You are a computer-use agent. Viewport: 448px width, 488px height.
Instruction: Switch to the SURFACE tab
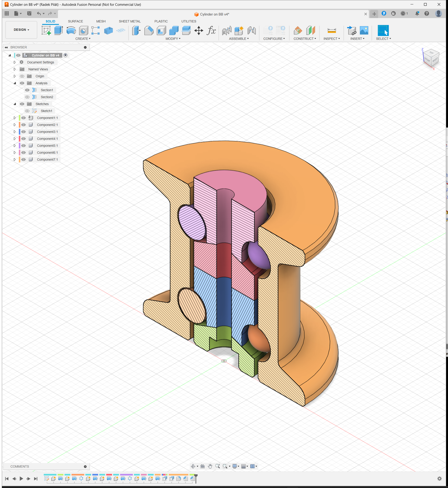tap(75, 21)
